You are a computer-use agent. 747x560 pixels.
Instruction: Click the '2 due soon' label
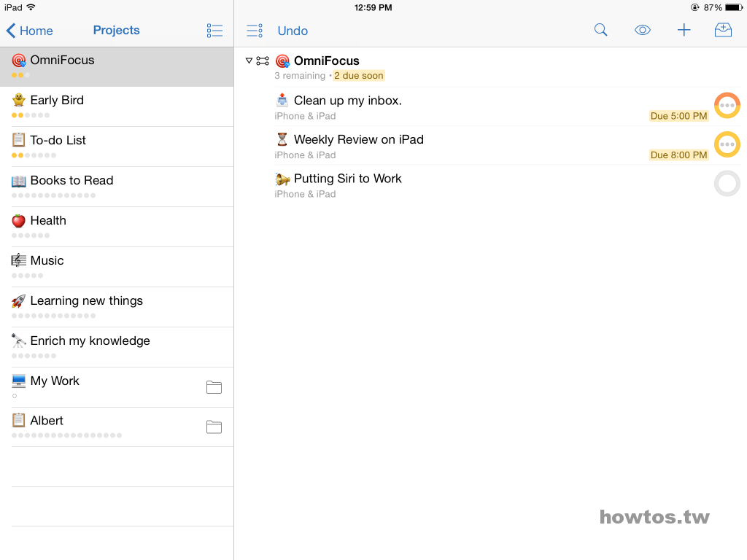pos(359,75)
